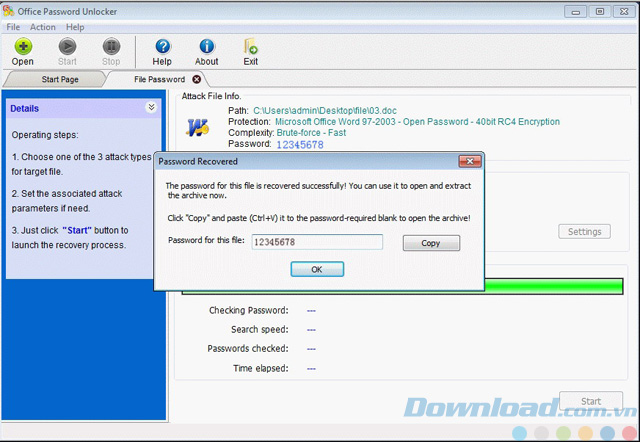
Task: Open the File menu
Action: click(13, 27)
